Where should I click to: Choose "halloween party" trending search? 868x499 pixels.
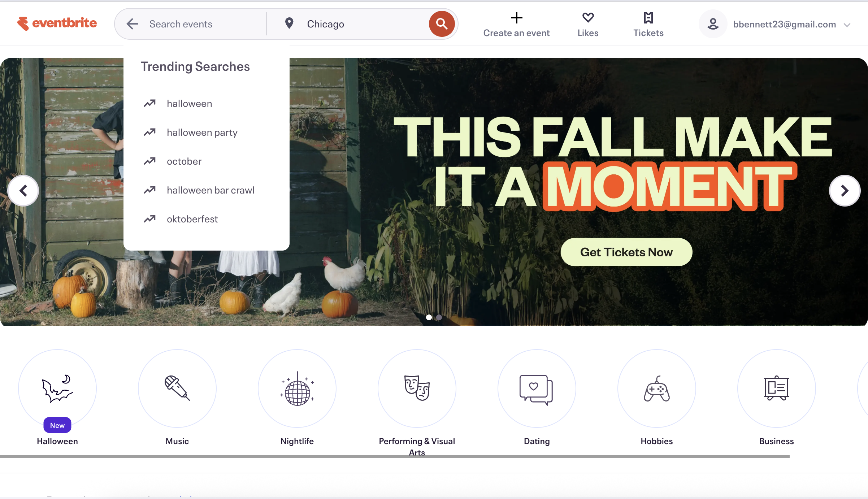tap(202, 133)
